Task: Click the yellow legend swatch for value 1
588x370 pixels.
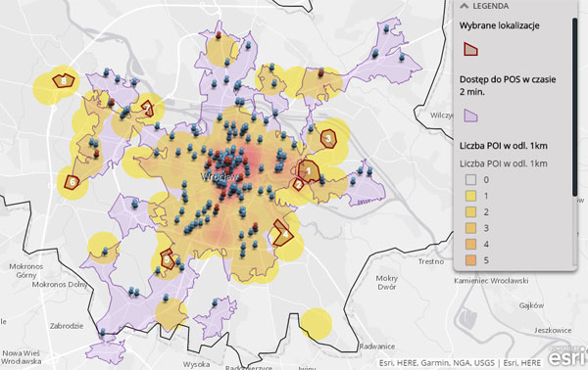Action: point(470,196)
